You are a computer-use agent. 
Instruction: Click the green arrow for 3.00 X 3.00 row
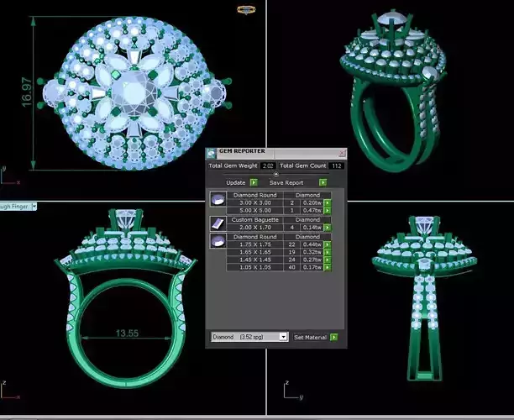point(328,203)
